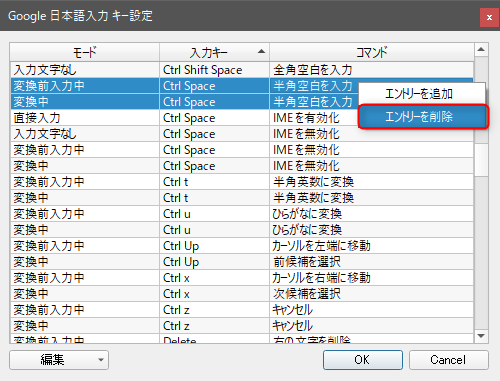The height and width of the screenshot is (381, 500).
Task: Choose 'エントリーを追加' from the context menu
Action: point(422,94)
